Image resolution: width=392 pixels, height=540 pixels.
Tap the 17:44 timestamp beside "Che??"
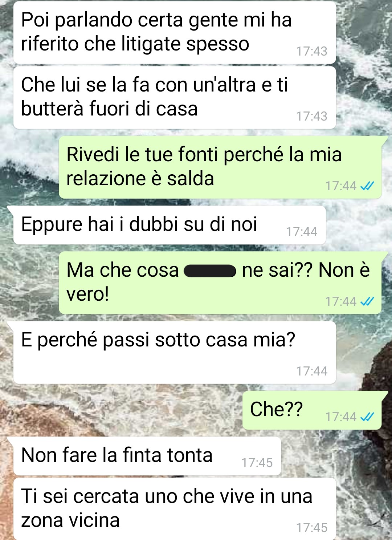[x=341, y=417]
